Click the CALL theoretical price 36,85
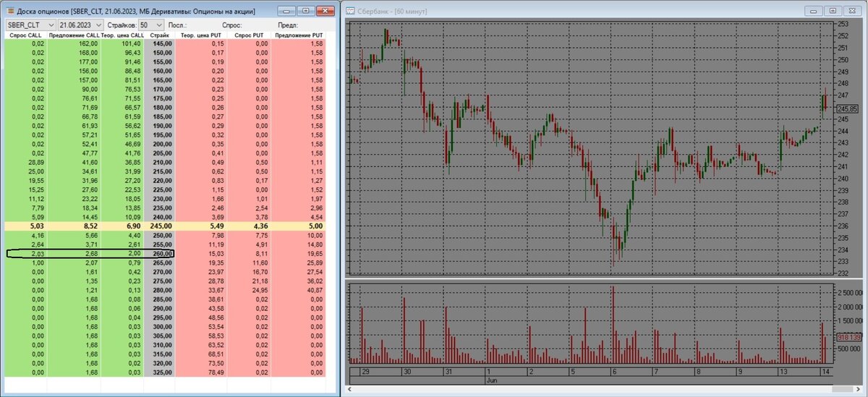This screenshot has width=868, height=397. click(x=132, y=163)
